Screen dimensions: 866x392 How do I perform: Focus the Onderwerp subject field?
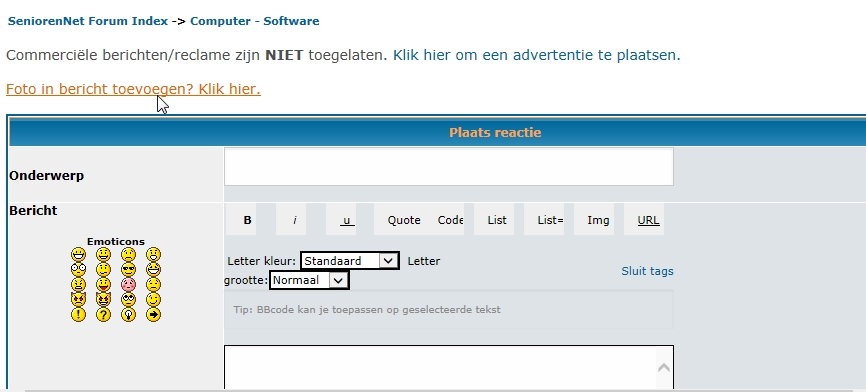448,167
